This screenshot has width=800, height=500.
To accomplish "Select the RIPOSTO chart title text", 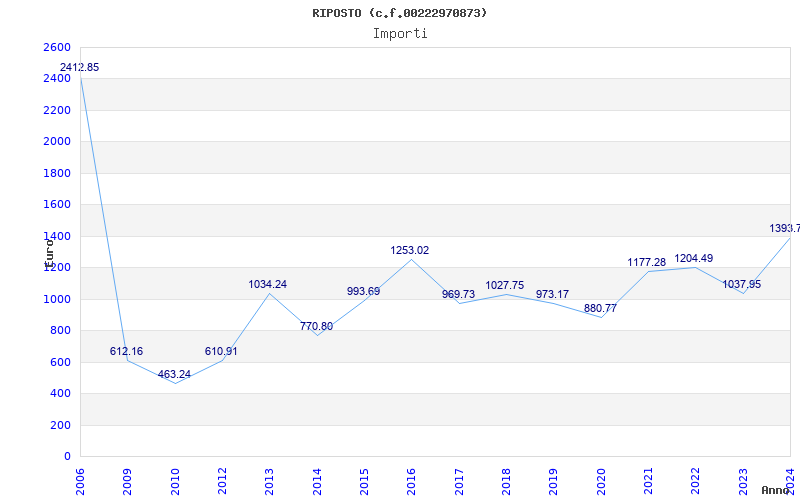I will point(400,13).
